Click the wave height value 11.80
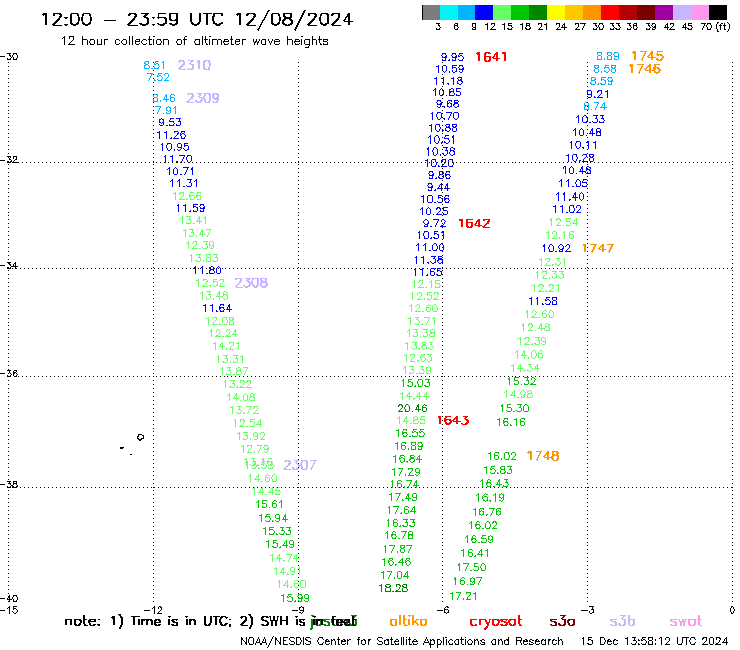Viewport: 740px width, 650px height. pyautogui.click(x=207, y=270)
